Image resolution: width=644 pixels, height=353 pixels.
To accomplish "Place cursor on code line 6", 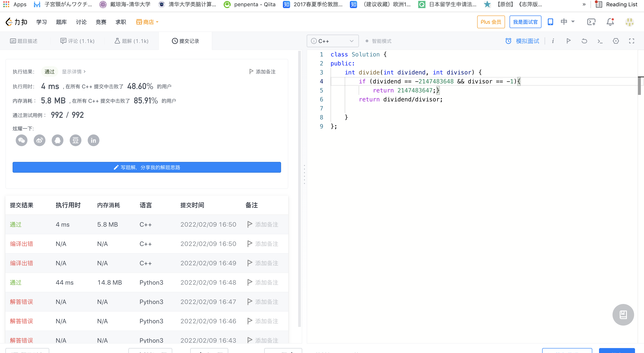I will pyautogui.click(x=400, y=99).
